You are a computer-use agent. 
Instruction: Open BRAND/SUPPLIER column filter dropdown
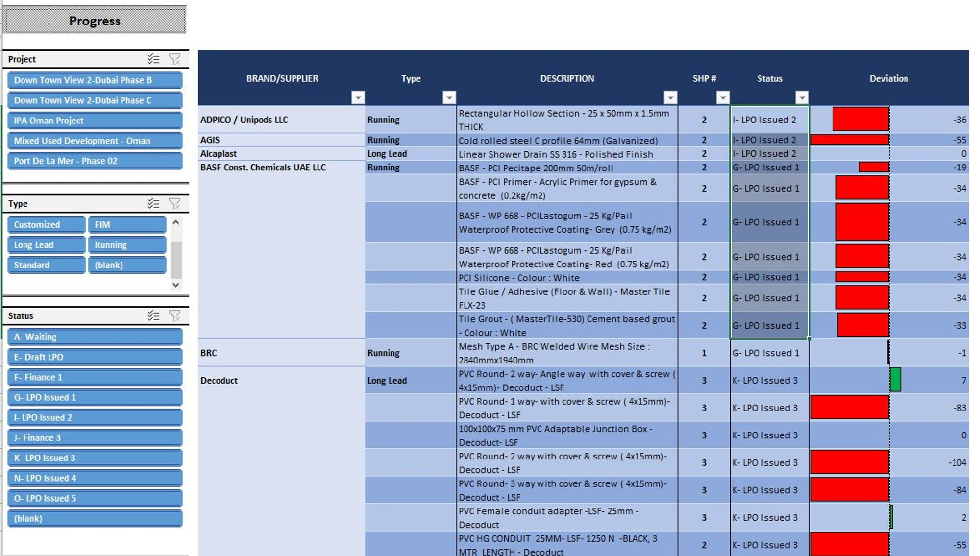tap(358, 97)
